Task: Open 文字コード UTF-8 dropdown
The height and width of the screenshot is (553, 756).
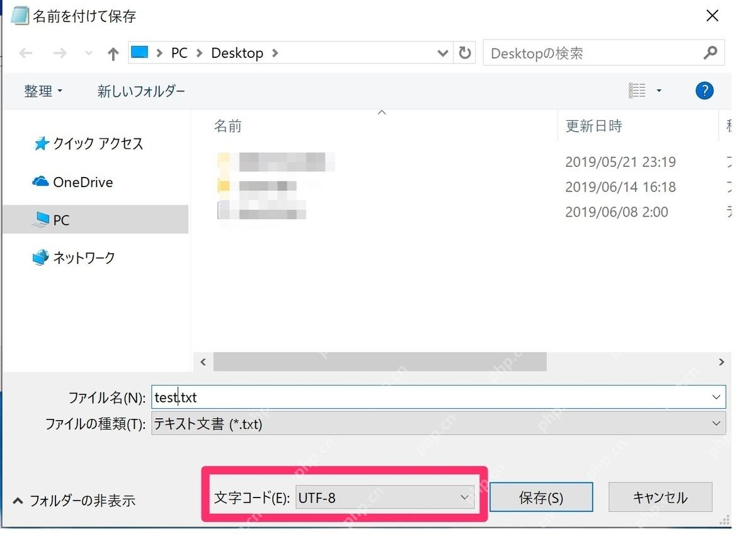Action: [x=384, y=498]
